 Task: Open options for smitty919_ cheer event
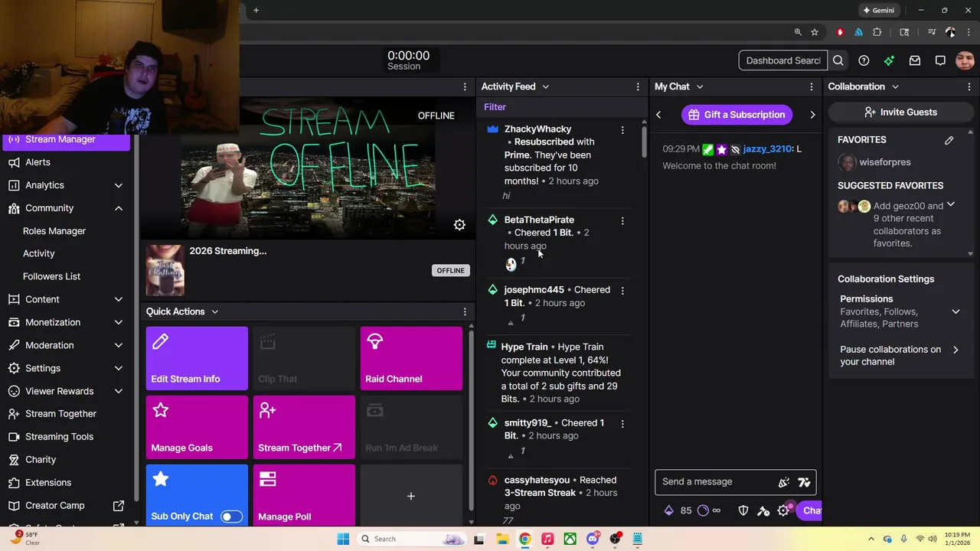(622, 424)
